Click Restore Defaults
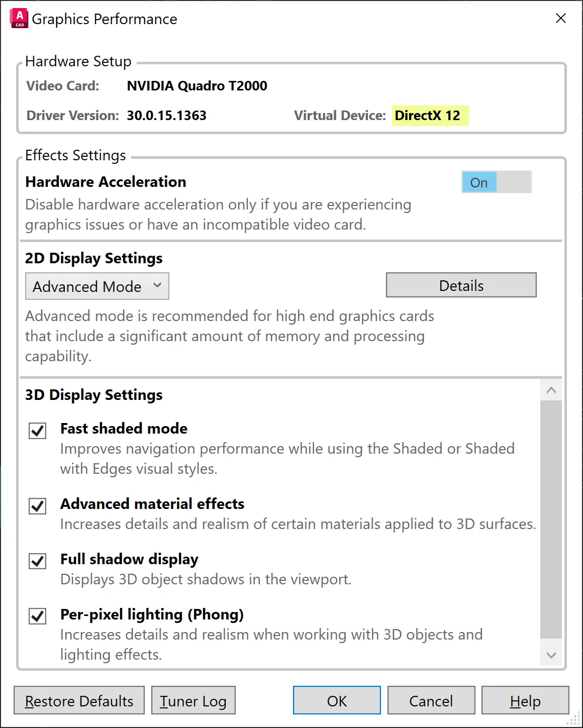Viewport: 583px width, 728px height. coord(78,700)
